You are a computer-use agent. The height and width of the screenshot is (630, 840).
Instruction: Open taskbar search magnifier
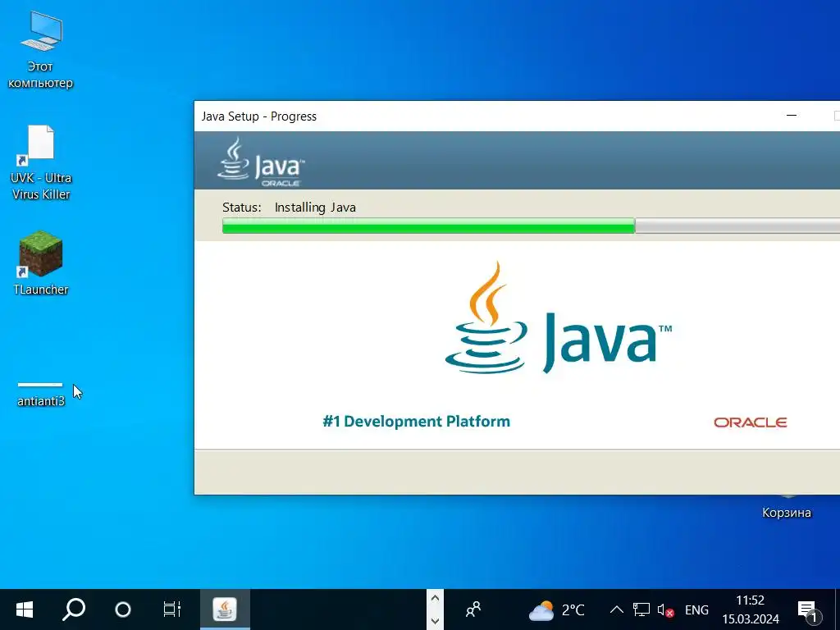point(74,609)
